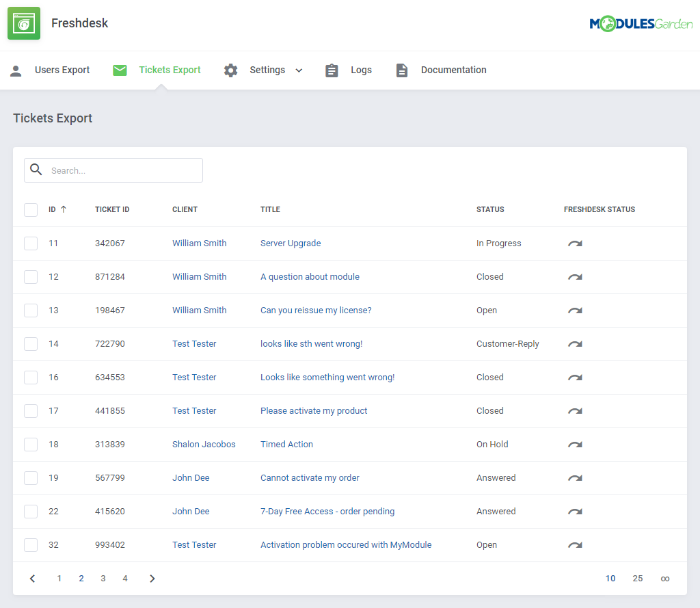Click export arrow for ticket 871284
The height and width of the screenshot is (608, 700).
click(x=575, y=277)
